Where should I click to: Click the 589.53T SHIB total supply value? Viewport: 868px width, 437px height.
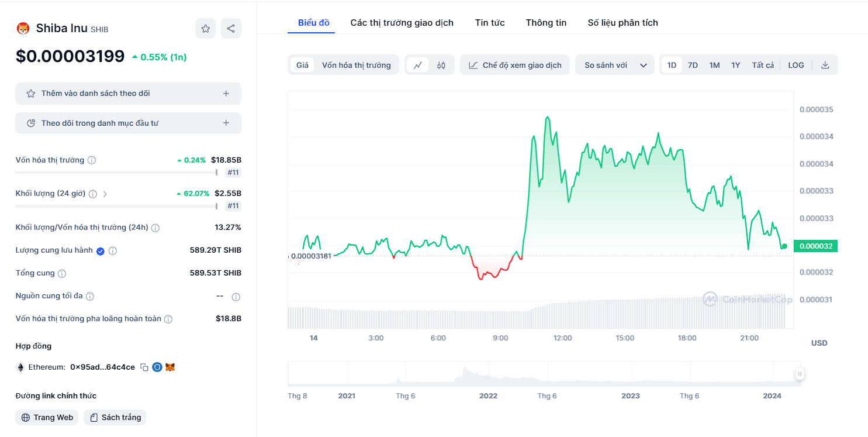click(x=216, y=273)
